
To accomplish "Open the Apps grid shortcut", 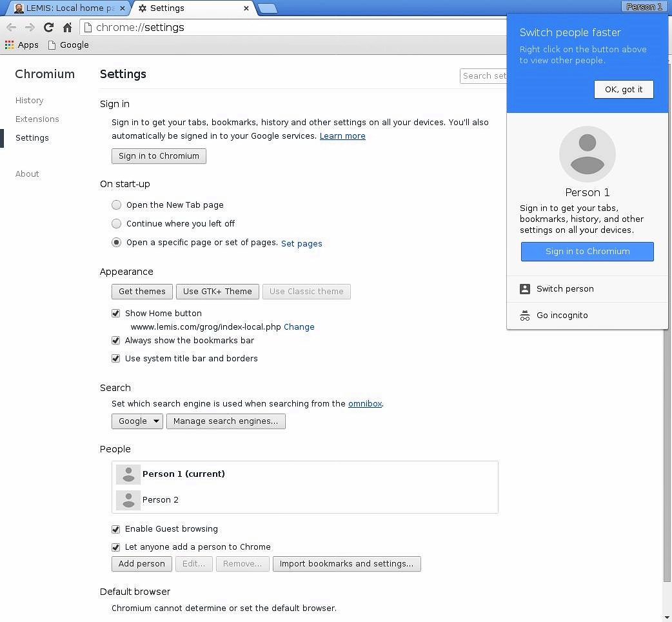I will click(x=22, y=45).
